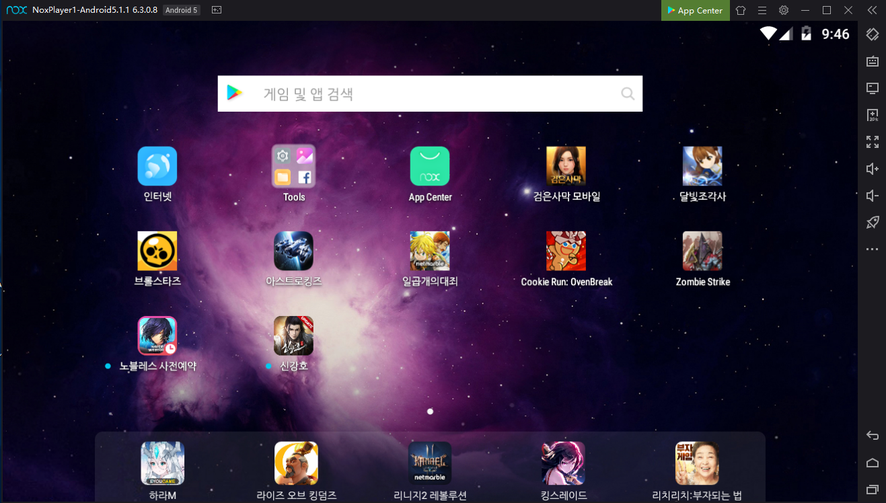
Task: Launch 라이즈 오브 킹덤즈 from dock
Action: 296,463
